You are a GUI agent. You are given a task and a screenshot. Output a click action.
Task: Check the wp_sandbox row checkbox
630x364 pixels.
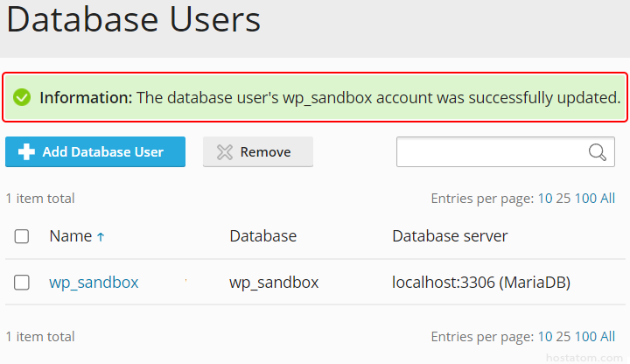pos(22,283)
